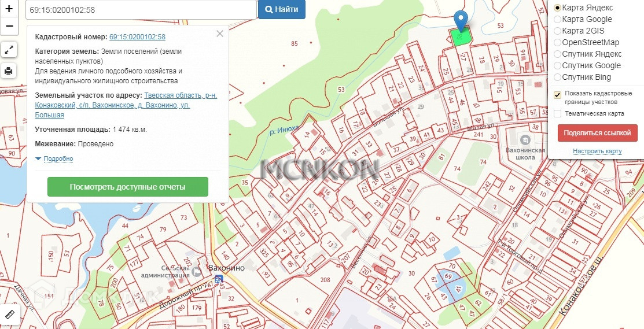Click the 'Межевание: Проведено' text
Screen dimensions: 644x329
tap(74, 144)
